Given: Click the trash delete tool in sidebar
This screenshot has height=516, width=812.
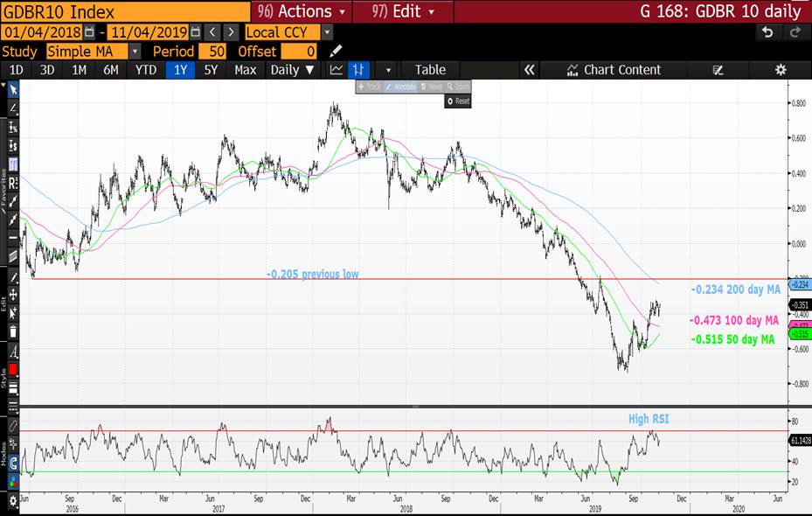Looking at the screenshot, I should [13, 332].
